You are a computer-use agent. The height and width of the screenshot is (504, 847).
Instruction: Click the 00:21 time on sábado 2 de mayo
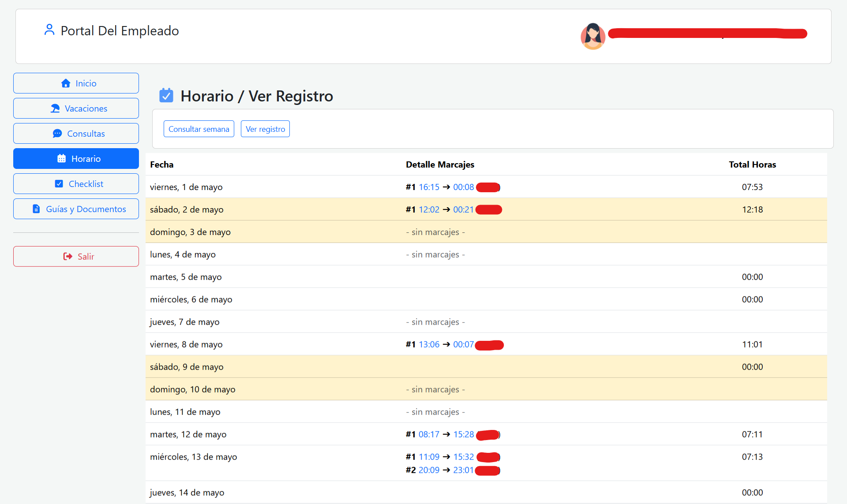point(463,209)
